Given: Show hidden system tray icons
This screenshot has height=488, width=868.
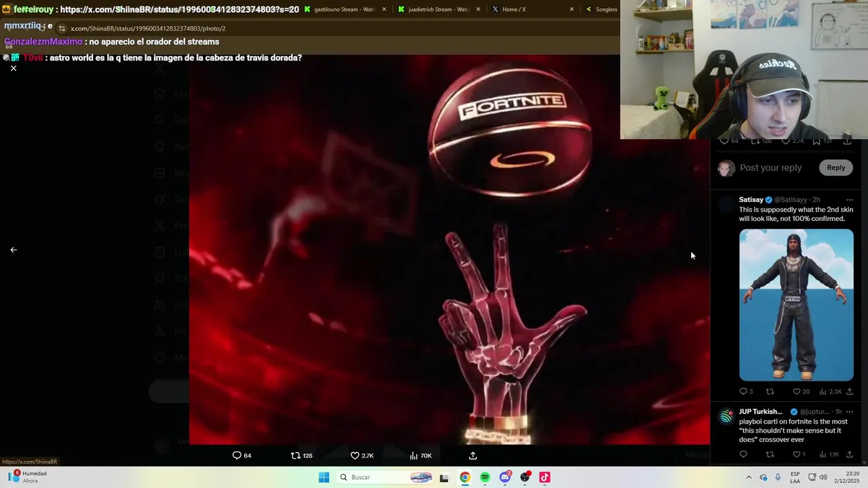Looking at the screenshot, I should (749, 477).
